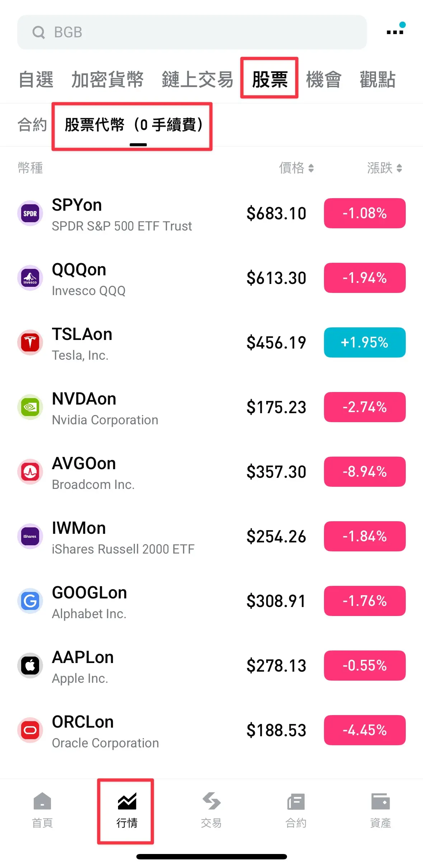Open the ORCLon Oracle Corporation row

click(x=144, y=731)
